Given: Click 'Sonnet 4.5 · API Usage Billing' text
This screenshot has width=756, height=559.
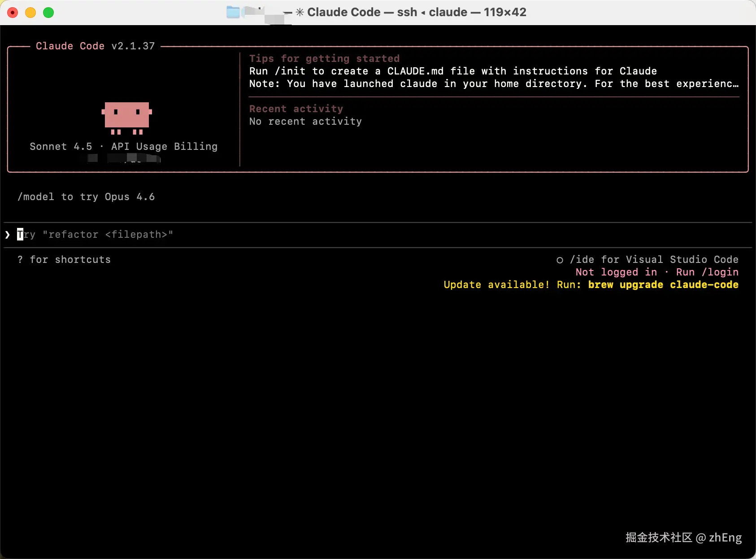Looking at the screenshot, I should (x=124, y=147).
